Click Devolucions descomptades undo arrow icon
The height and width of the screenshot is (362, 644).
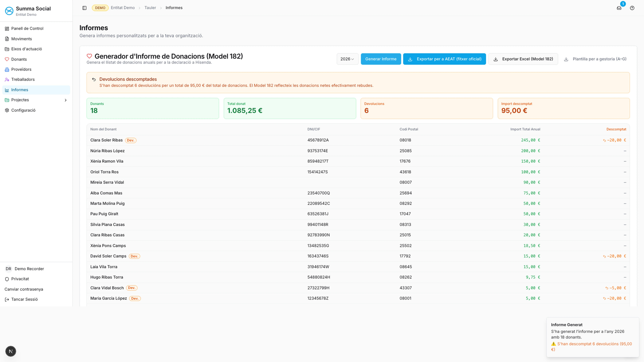pos(94,79)
